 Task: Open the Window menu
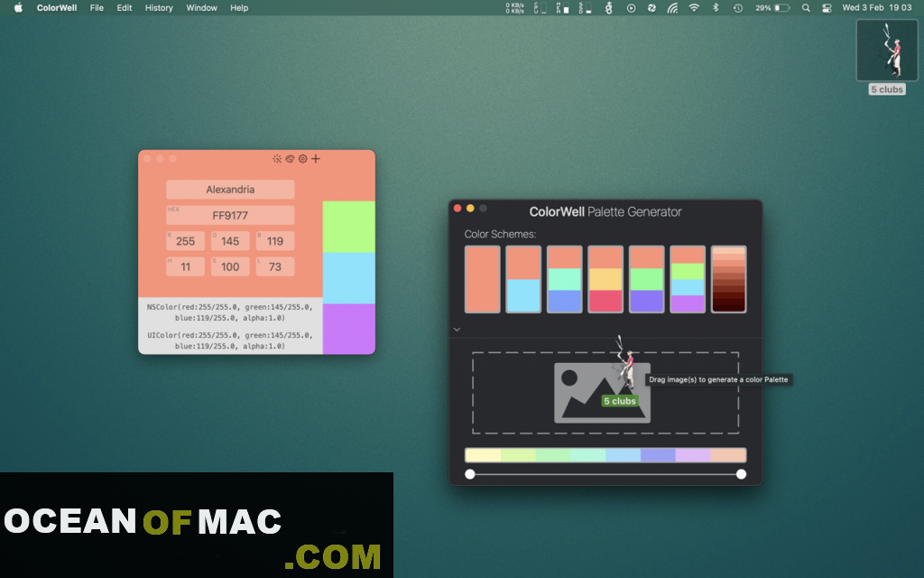[x=201, y=7]
